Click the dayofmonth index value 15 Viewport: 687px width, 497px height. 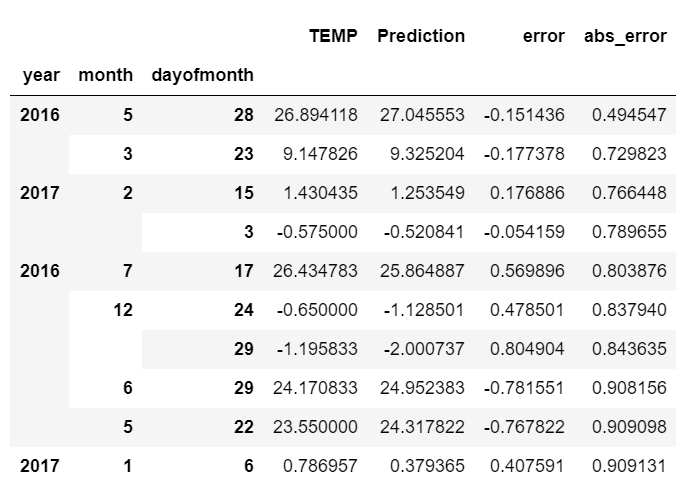click(244, 193)
